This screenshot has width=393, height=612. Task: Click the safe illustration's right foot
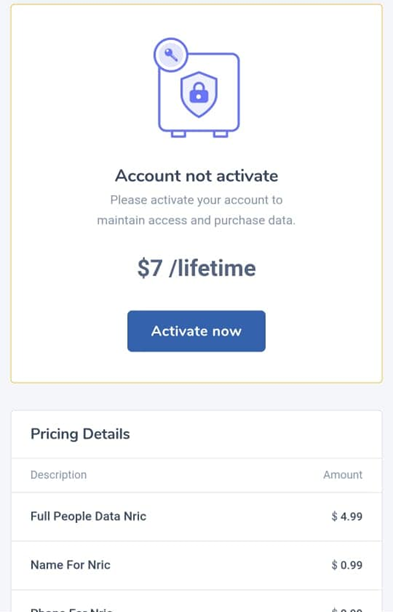pyautogui.click(x=221, y=134)
